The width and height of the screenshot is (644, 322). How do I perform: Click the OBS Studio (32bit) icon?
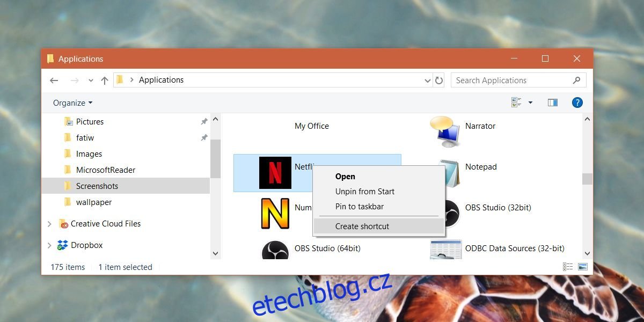(x=450, y=214)
